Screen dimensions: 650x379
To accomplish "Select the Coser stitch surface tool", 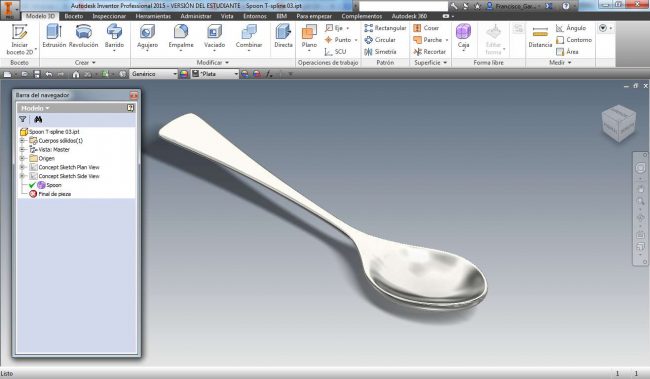I will pos(426,28).
